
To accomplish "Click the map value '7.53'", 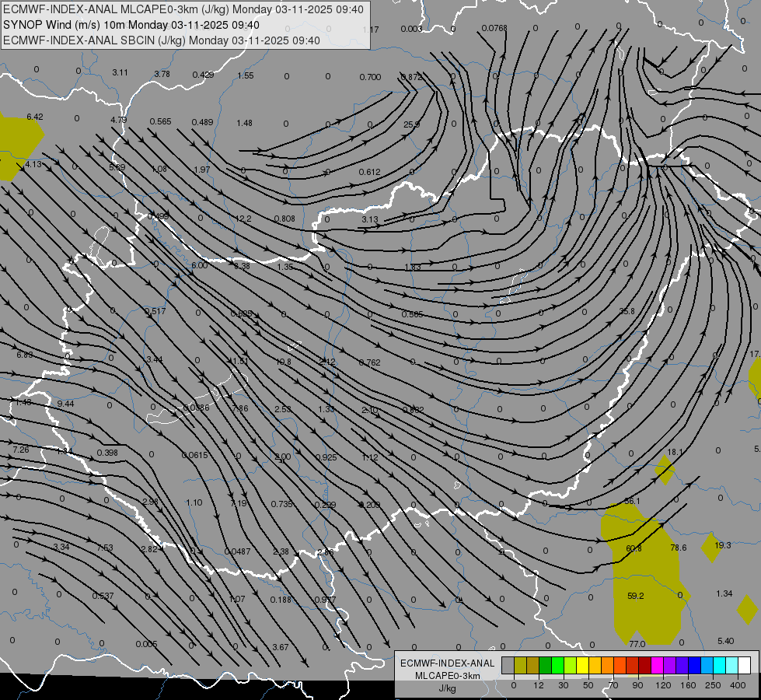I will coord(105,548).
